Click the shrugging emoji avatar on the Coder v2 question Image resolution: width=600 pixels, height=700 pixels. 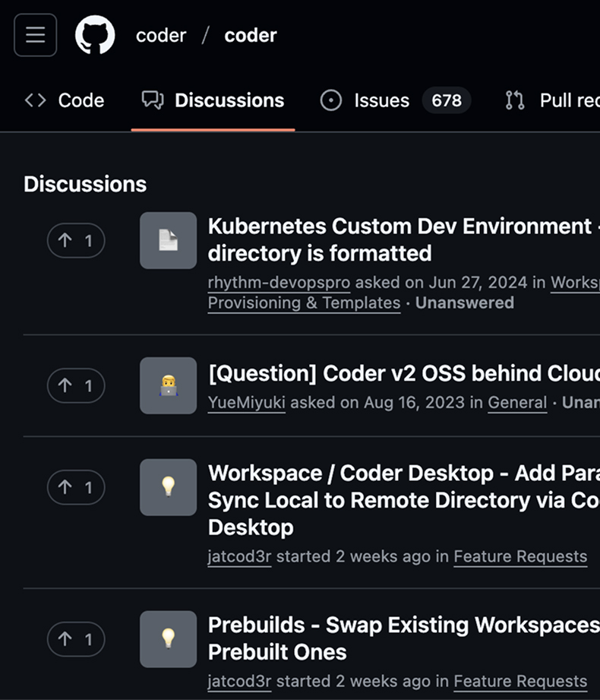point(168,385)
